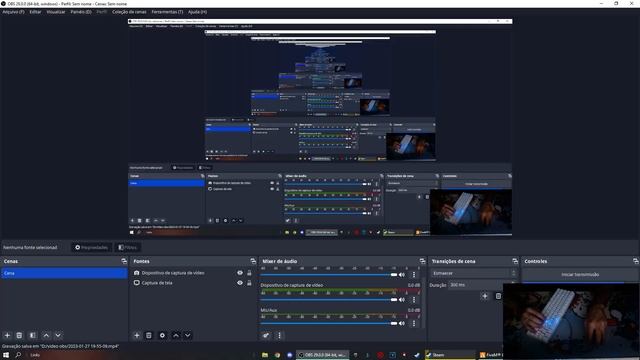Undock the Transições de cena panel
This screenshot has width=640, height=360.
coord(515,261)
